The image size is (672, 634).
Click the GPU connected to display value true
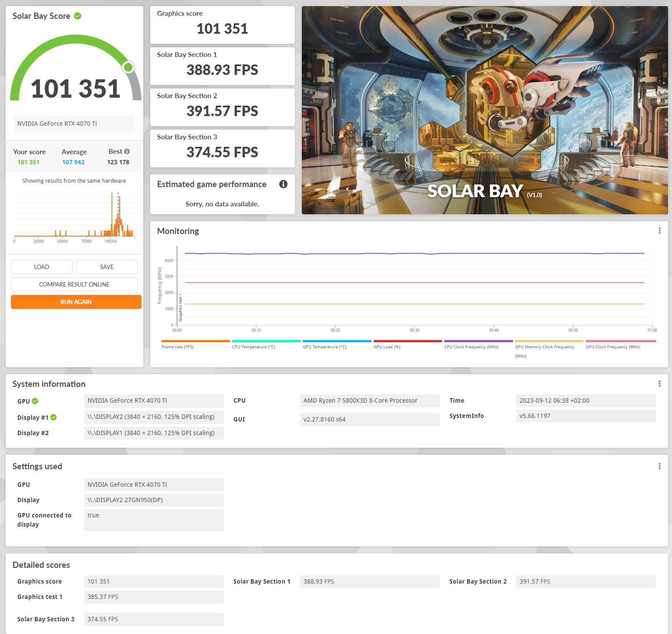pos(154,520)
